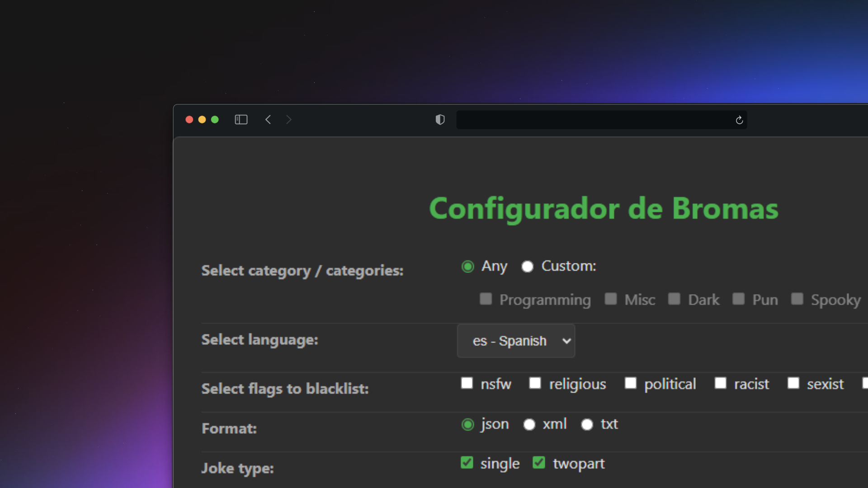
Task: Uncheck the single joke type
Action: coord(467,463)
